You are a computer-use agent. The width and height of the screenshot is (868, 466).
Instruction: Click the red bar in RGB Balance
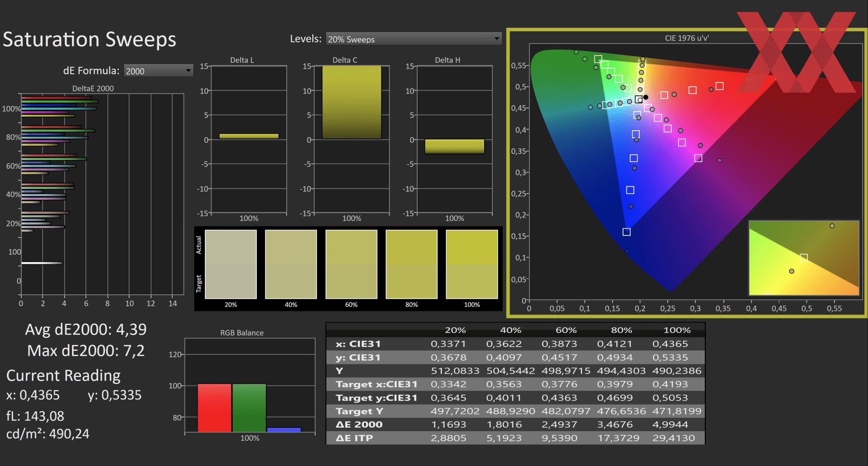pyautogui.click(x=214, y=408)
